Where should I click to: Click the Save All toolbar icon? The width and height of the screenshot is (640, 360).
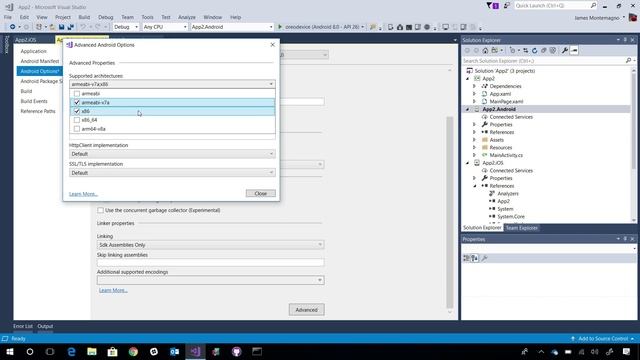click(70, 27)
